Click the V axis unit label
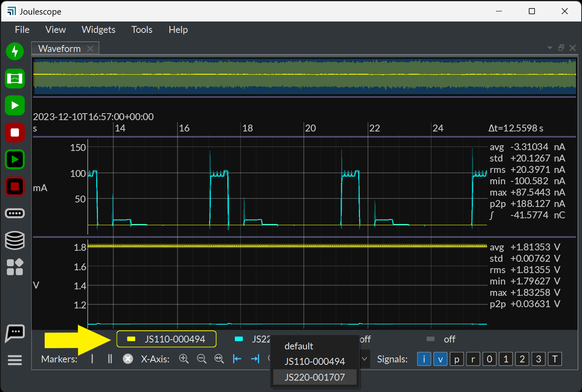 click(x=36, y=285)
